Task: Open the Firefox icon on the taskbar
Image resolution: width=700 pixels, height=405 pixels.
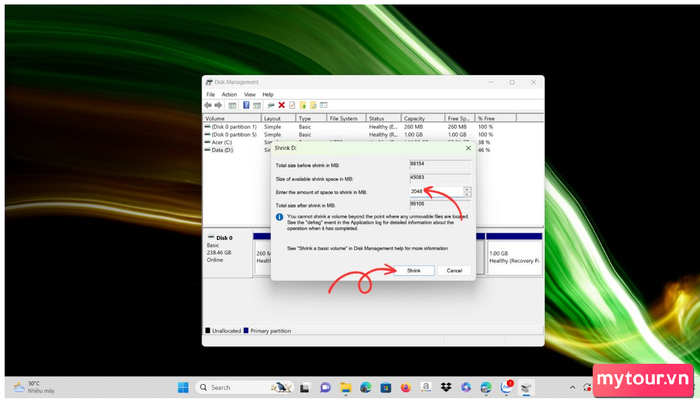Action: (404, 387)
